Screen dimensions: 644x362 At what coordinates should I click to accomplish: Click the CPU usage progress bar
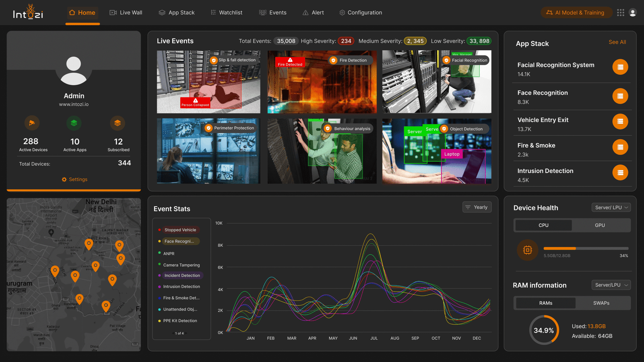(x=586, y=249)
